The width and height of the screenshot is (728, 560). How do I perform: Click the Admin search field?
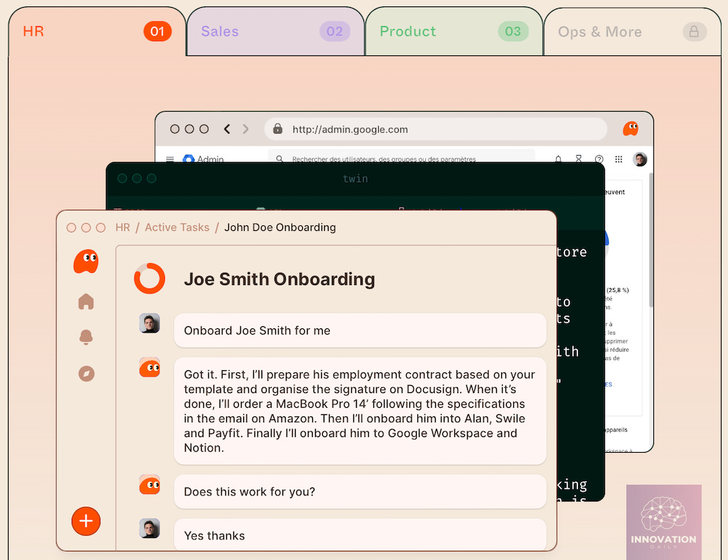(401, 157)
